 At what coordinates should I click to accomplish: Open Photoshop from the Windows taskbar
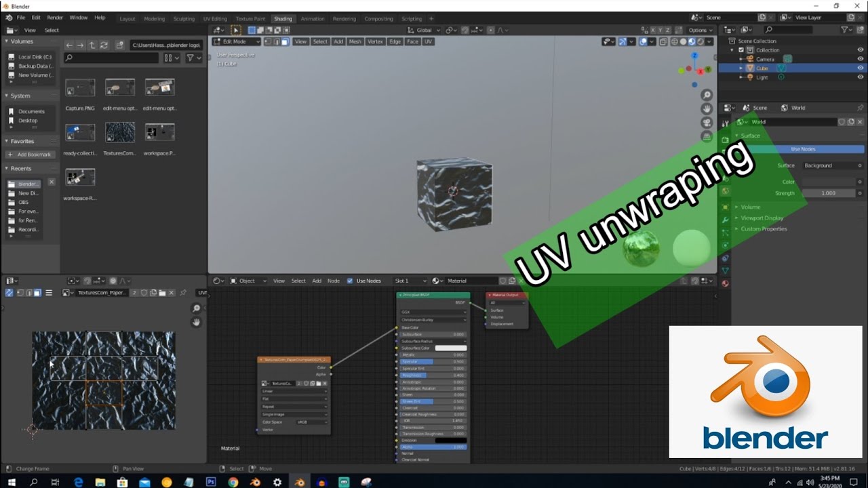tap(211, 482)
